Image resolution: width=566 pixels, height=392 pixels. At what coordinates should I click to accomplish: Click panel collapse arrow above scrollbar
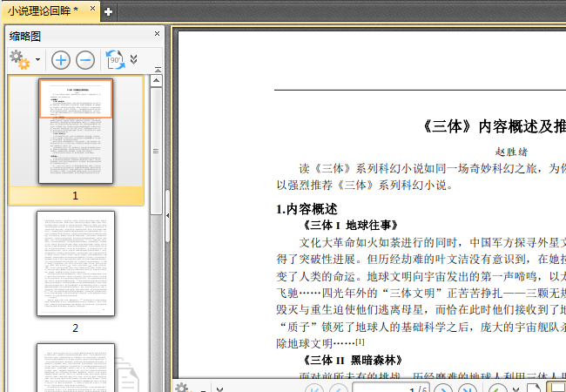point(158,70)
